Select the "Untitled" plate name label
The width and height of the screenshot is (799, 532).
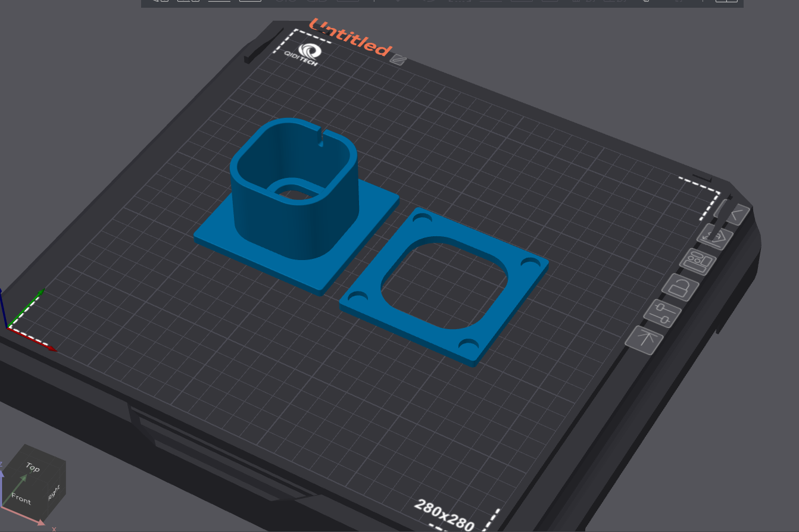coord(351,37)
